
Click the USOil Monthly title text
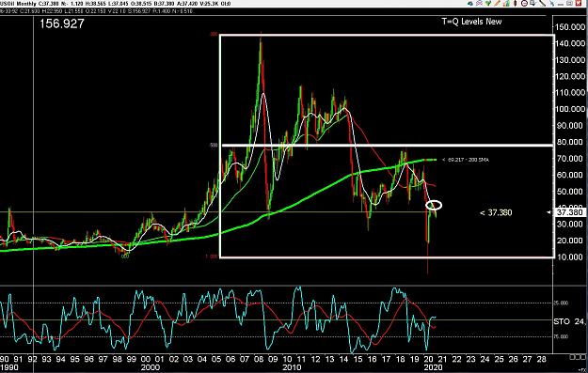(19, 4)
